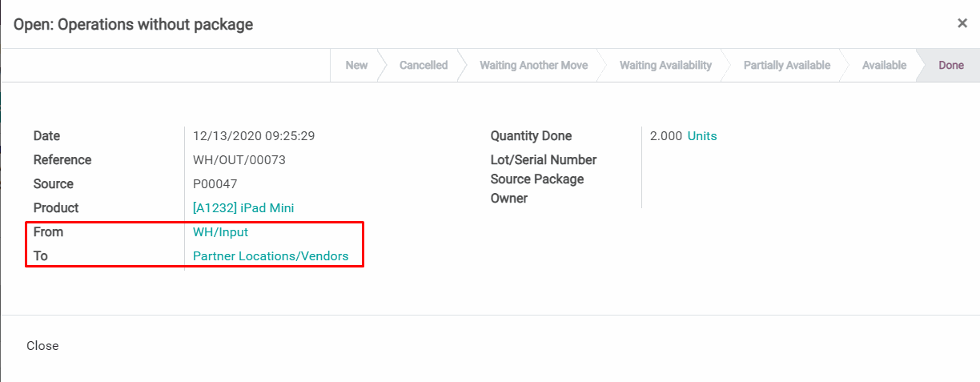Click the source value P00047
980x382 pixels.
click(x=215, y=184)
